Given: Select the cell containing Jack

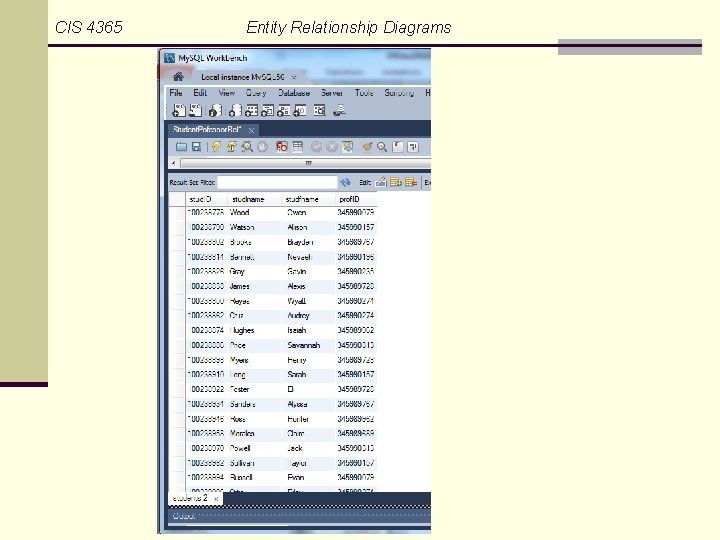Looking at the screenshot, I should coord(308,448).
